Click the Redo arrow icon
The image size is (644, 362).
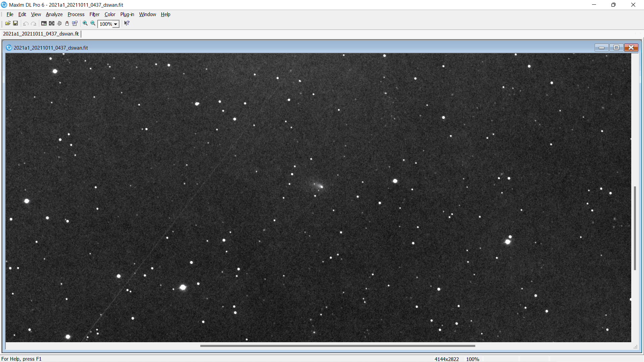point(34,23)
